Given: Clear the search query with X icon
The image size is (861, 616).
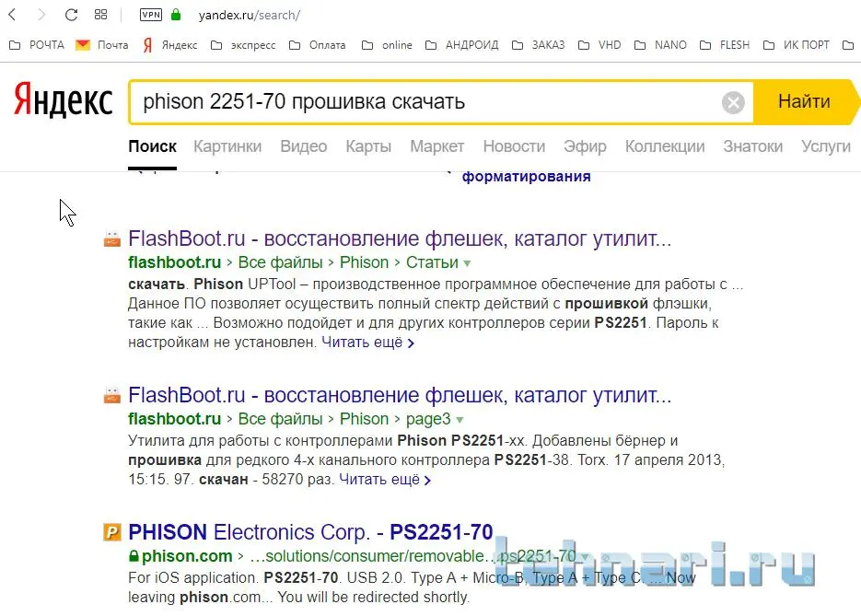Looking at the screenshot, I should click(x=733, y=102).
